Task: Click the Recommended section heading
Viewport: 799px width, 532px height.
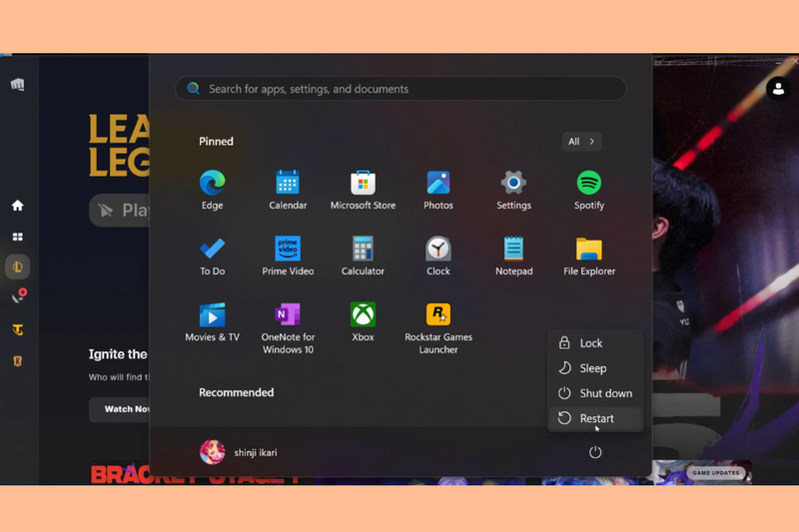Action: coord(236,392)
